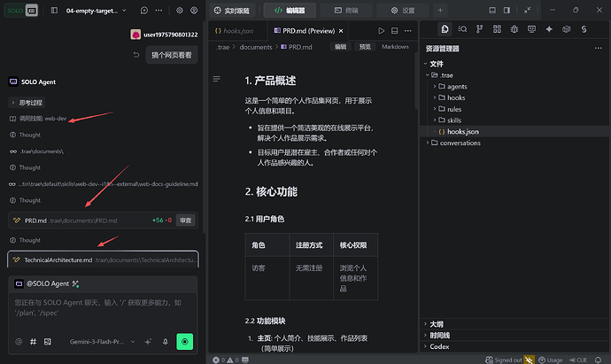Open the AI sparkle icon
Screen dimensions: 611x364
pos(549,29)
